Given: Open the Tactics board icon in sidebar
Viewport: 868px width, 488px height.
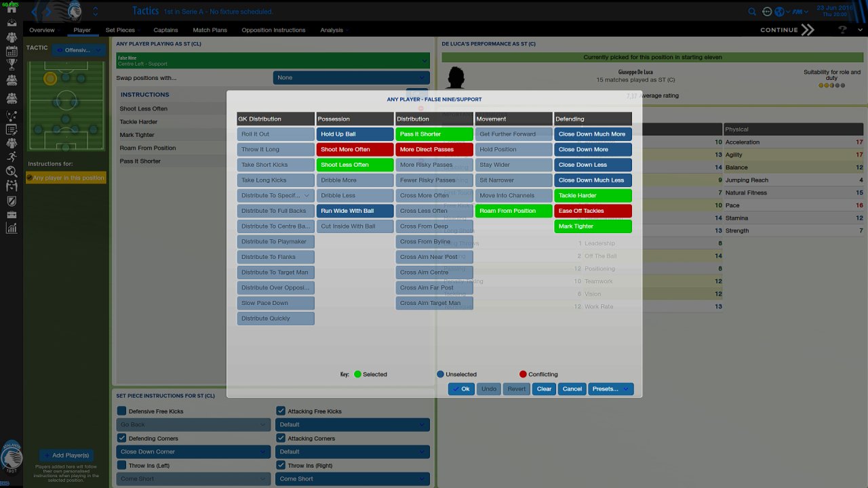Looking at the screenshot, I should (x=12, y=116).
